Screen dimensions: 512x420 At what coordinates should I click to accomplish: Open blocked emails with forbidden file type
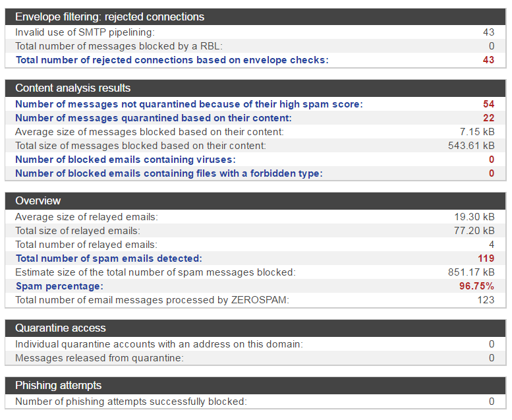(x=169, y=173)
